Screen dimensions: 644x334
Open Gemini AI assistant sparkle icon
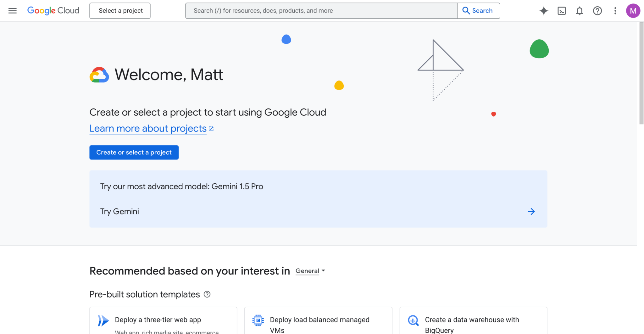coord(544,11)
